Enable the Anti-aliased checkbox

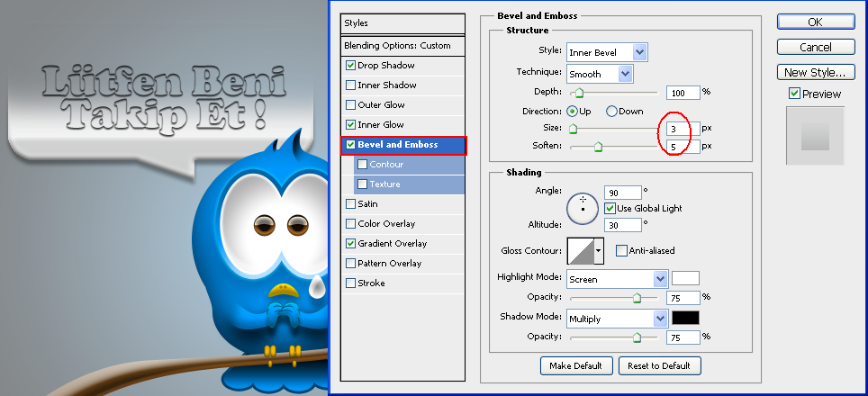click(x=621, y=250)
